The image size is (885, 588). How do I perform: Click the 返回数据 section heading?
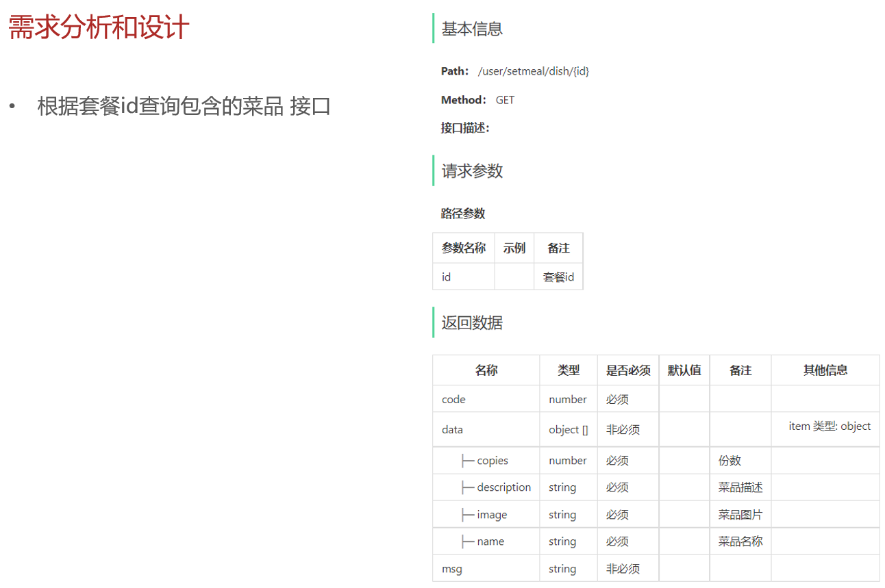pyautogui.click(x=472, y=322)
